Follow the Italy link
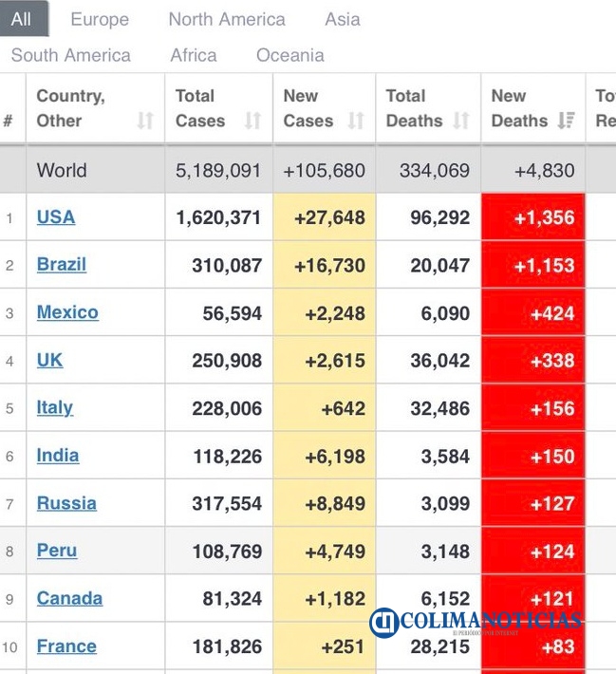616x674 pixels. point(55,407)
